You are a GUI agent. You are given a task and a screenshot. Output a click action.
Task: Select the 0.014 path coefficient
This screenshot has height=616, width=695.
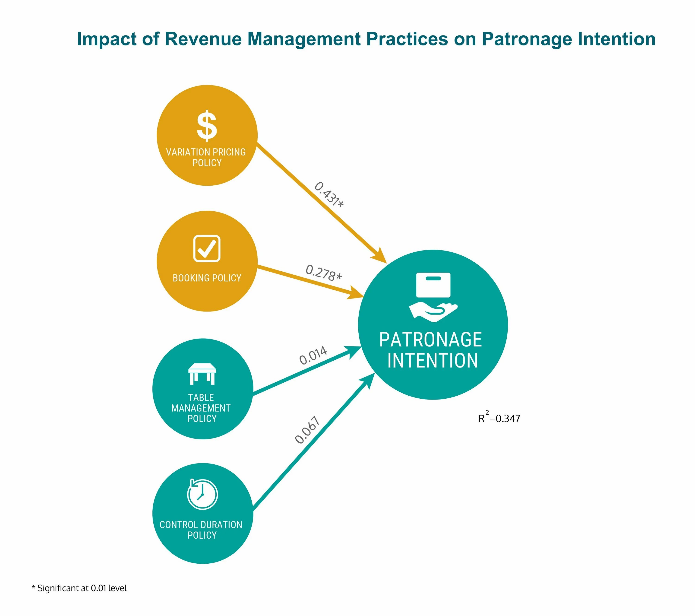click(x=313, y=355)
